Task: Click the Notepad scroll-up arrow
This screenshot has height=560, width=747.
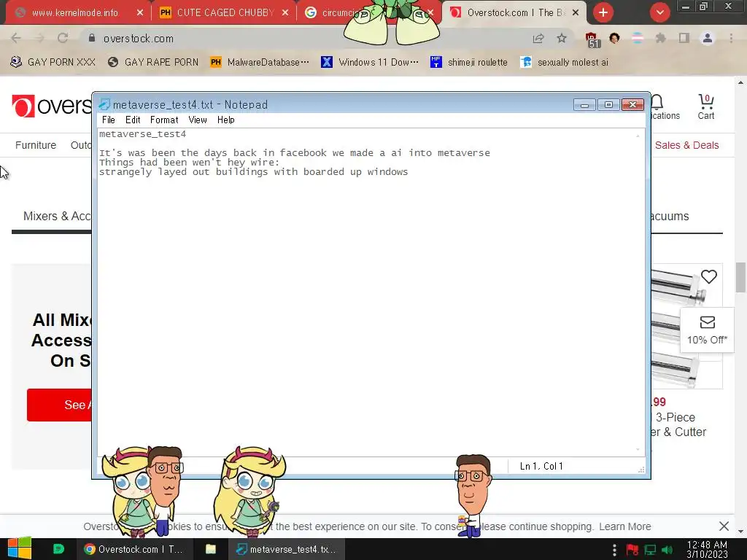Action: coord(638,136)
